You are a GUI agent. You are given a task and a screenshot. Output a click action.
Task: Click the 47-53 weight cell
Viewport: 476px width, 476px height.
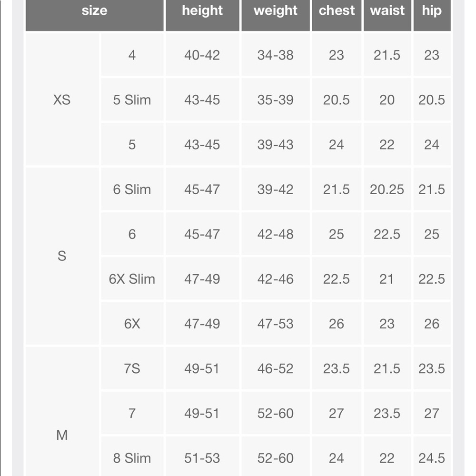click(x=275, y=323)
